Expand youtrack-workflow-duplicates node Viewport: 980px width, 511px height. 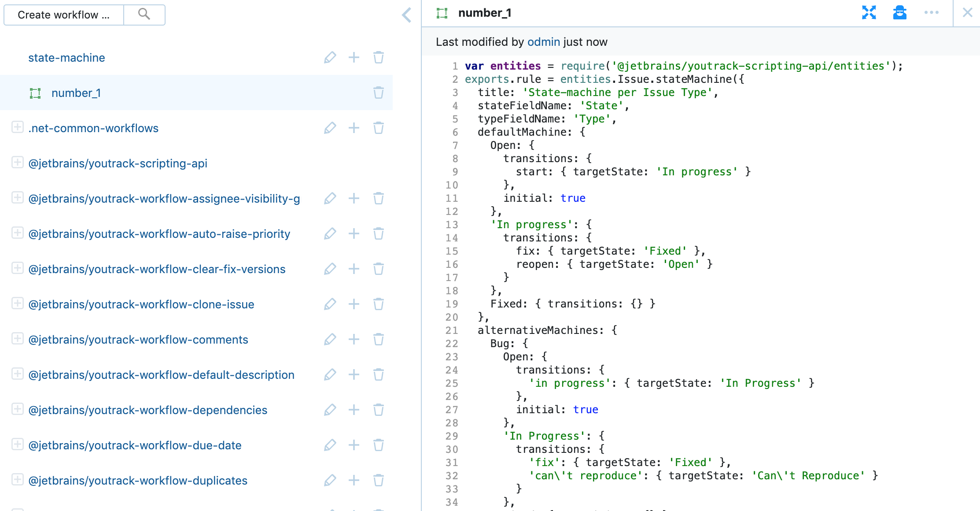tap(17, 480)
